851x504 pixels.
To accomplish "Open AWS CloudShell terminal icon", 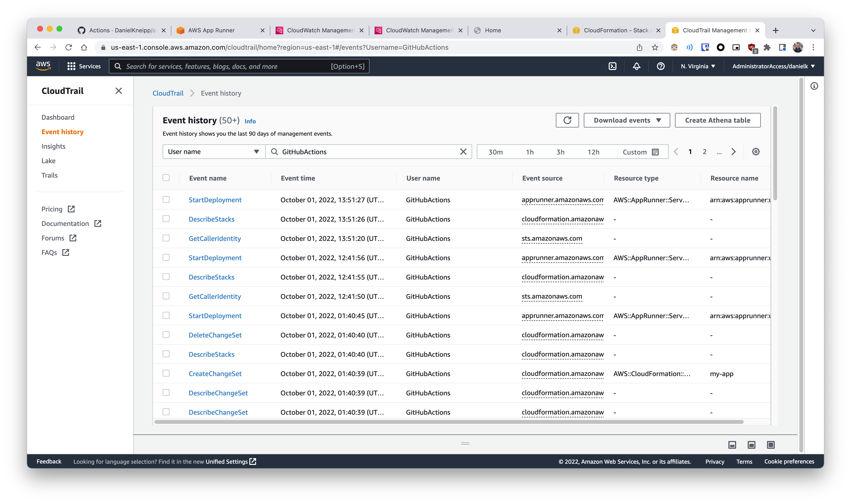I will [612, 66].
